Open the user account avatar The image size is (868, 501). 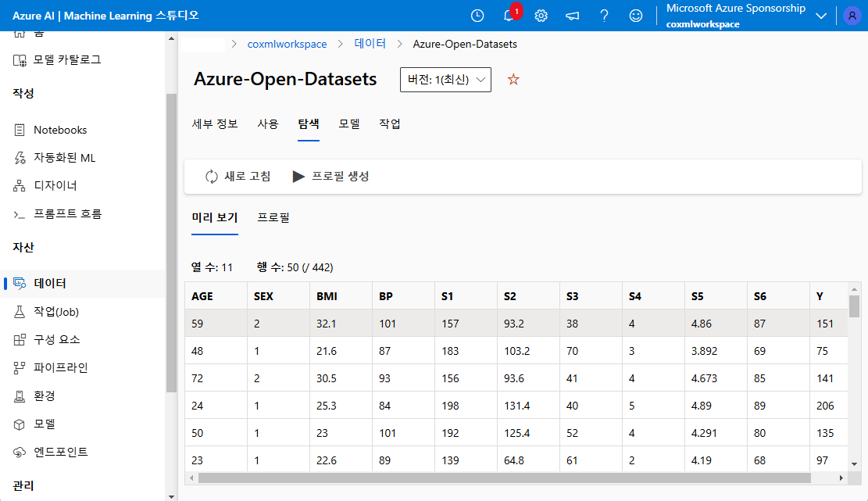tap(852, 16)
